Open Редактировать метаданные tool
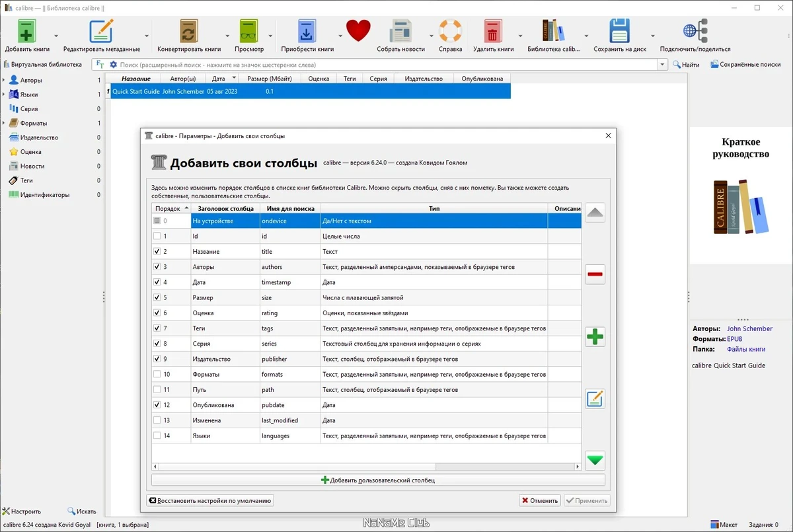This screenshot has width=793, height=532. [x=101, y=31]
